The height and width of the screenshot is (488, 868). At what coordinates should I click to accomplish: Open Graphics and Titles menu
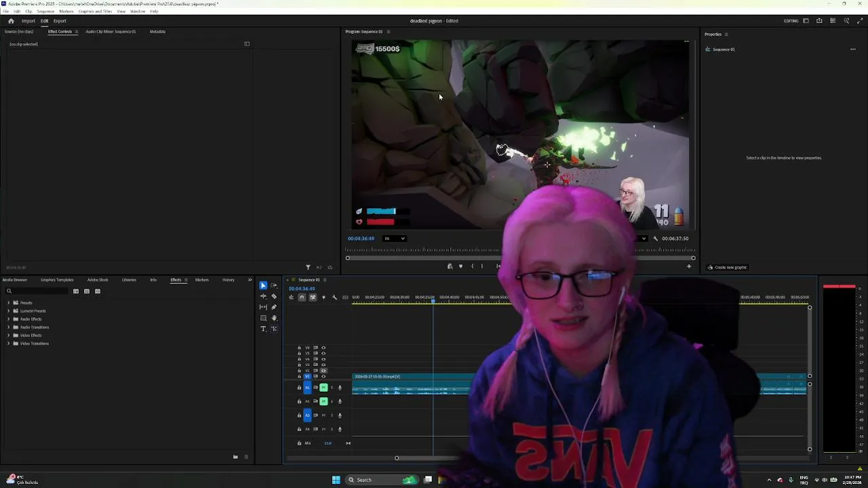coord(95,12)
